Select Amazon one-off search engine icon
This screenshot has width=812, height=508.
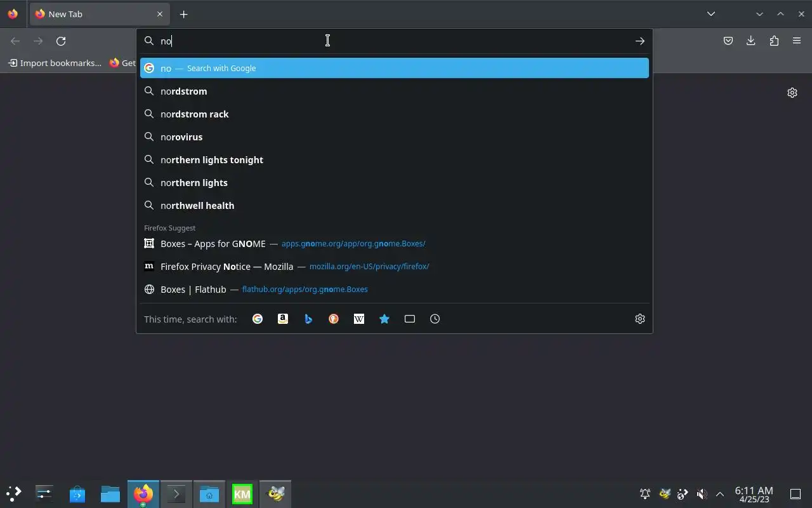[x=283, y=319]
